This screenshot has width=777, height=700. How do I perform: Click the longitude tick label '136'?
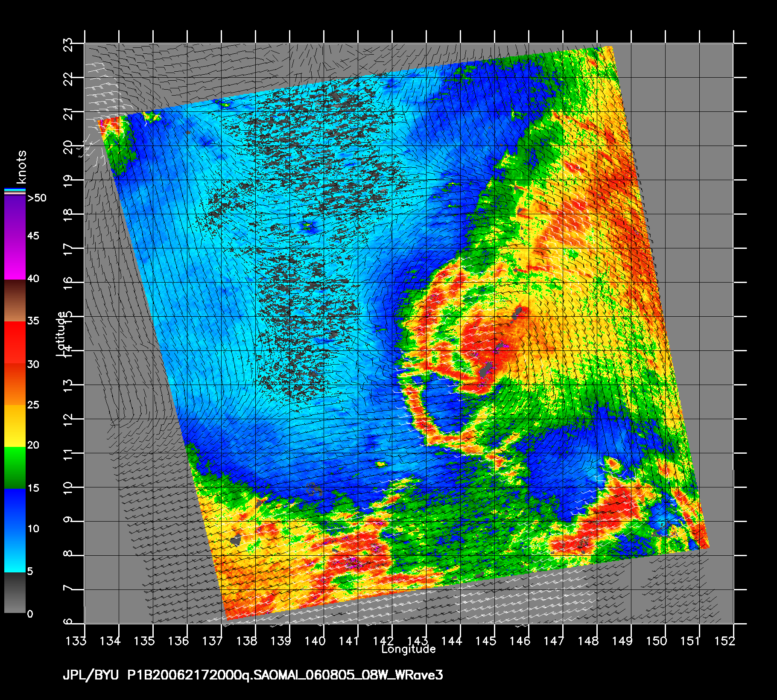coord(178,641)
